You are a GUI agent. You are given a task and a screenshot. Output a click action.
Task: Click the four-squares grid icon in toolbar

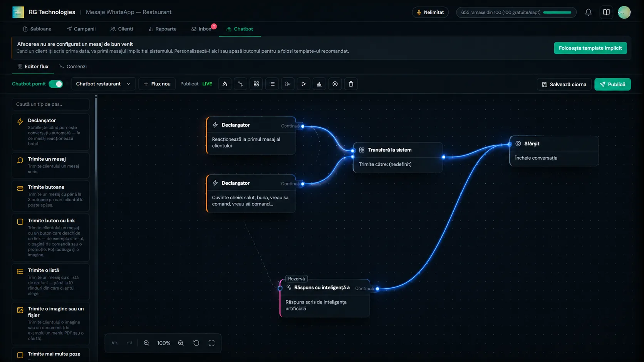[x=256, y=84]
